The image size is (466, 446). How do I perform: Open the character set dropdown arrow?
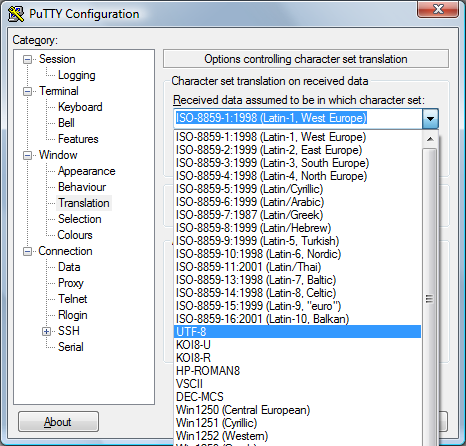(x=430, y=118)
